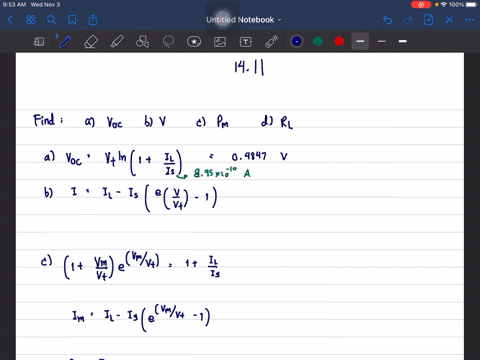Select the Lasso tool

coord(168,42)
